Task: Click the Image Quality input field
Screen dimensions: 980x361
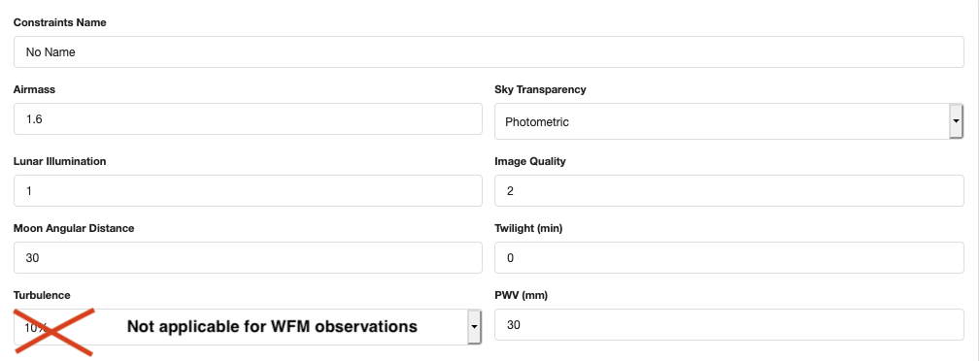Action: click(729, 190)
